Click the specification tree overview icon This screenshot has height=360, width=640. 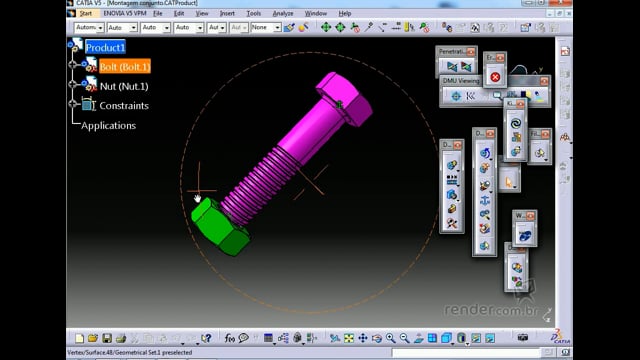(283, 338)
